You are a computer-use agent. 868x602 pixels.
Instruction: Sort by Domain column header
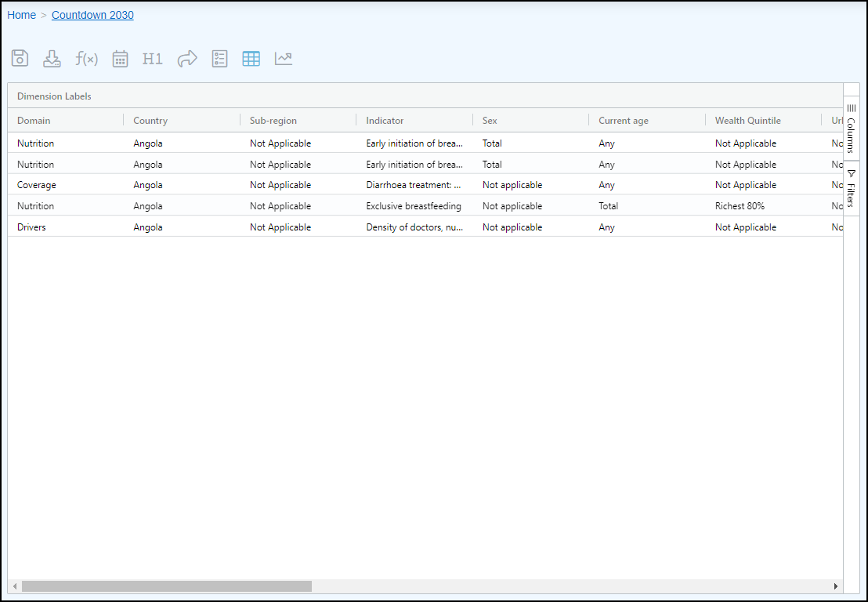pos(34,121)
